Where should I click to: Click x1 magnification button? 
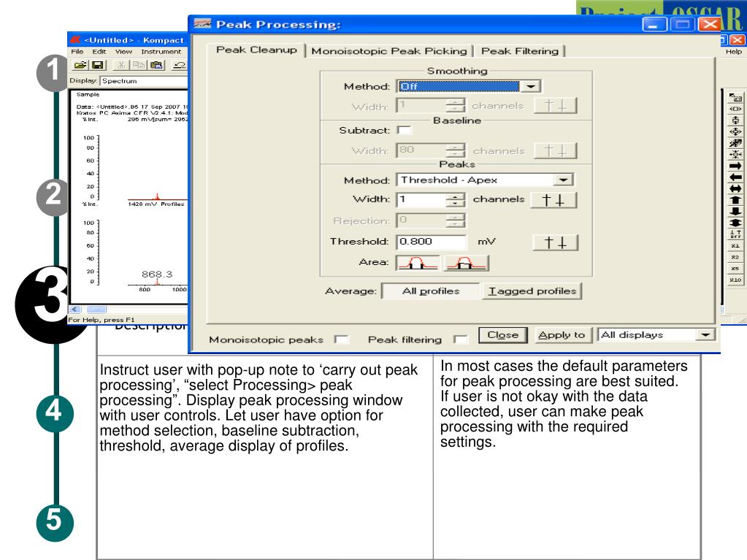[x=735, y=246]
